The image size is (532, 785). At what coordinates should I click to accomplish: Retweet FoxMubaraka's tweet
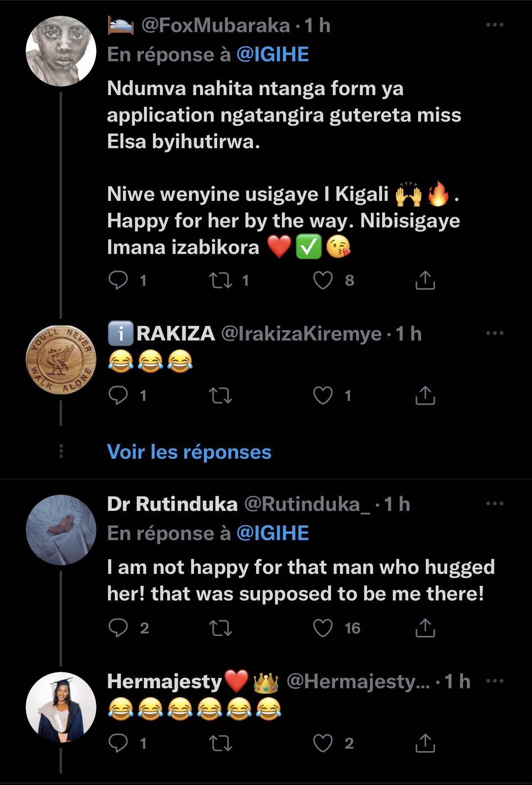(221, 281)
